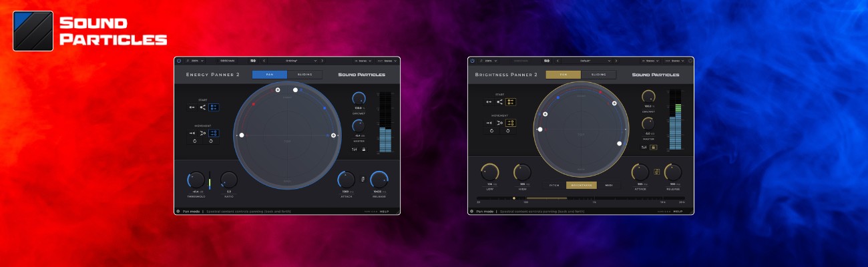Click the A/B compare button in Energy Panner
The width and height of the screenshot is (868, 267).
pyautogui.click(x=253, y=61)
